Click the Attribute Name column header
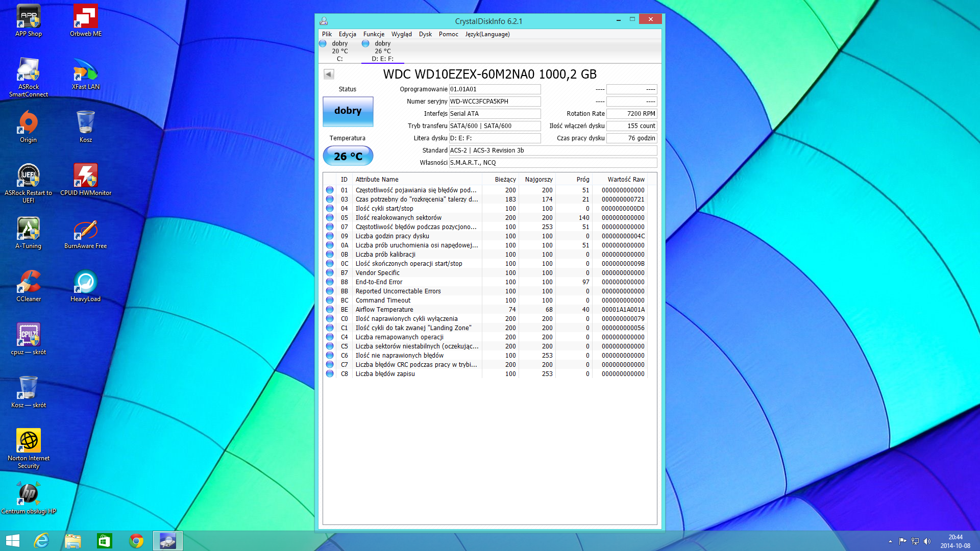Image resolution: width=980 pixels, height=551 pixels. tap(417, 180)
